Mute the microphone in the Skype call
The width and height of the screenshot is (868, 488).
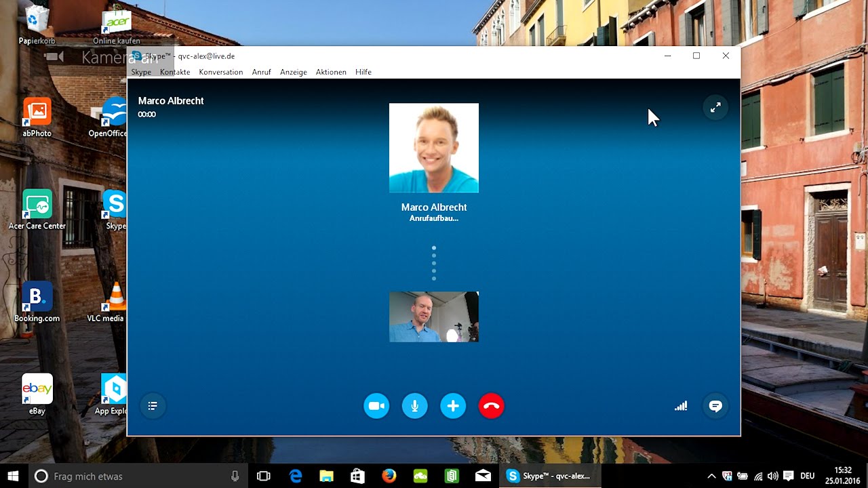tap(415, 406)
